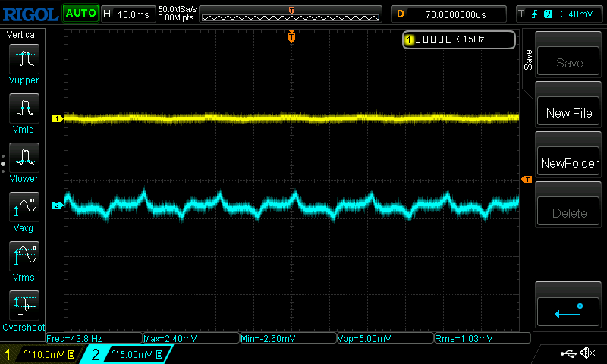607x364 pixels.
Task: Click the 6.00M pts memory depth text
Action: tap(176, 17)
